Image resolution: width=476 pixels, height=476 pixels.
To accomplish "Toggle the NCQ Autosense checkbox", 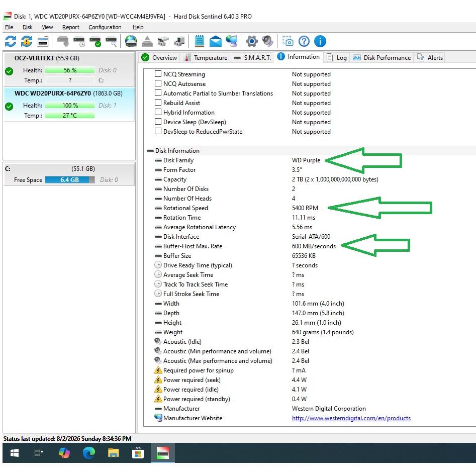I will click(158, 83).
